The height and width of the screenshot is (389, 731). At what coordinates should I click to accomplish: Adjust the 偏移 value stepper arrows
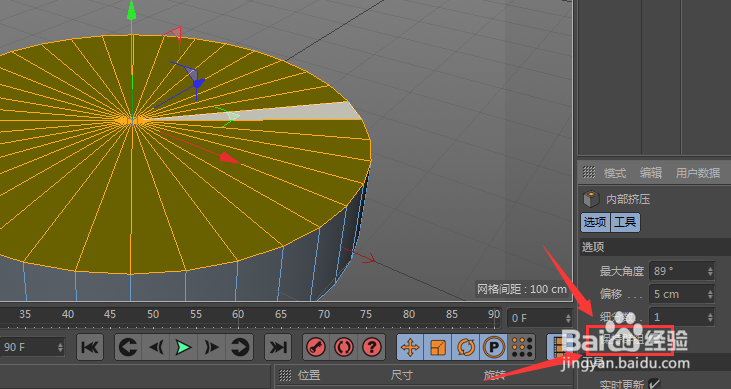pos(710,294)
